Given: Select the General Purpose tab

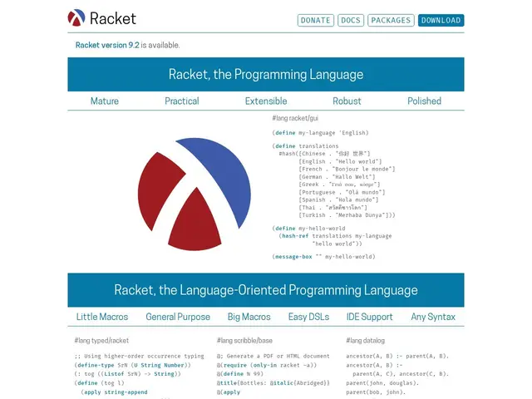Looking at the screenshot, I should tap(178, 317).
